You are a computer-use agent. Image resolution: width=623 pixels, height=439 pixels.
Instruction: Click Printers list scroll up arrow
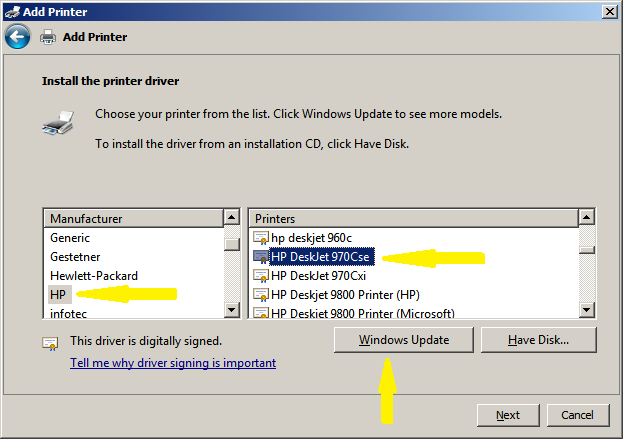point(586,217)
